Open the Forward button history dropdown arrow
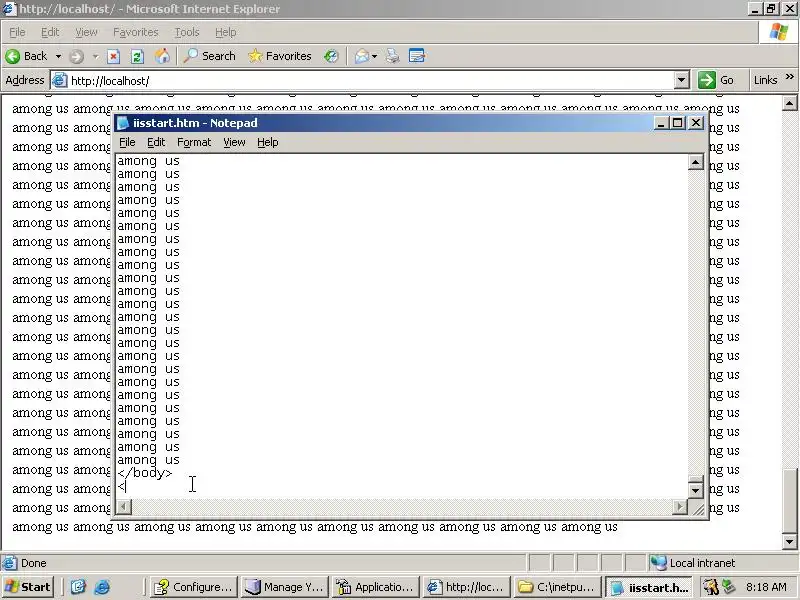Screen dimensions: 800x600 (x=95, y=56)
